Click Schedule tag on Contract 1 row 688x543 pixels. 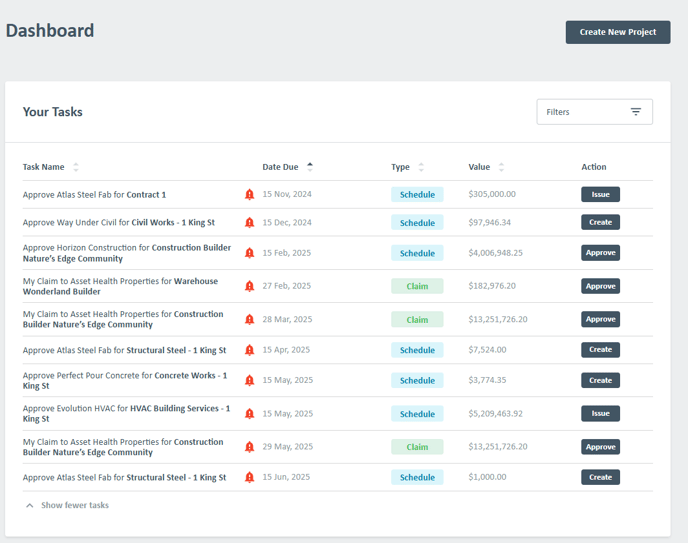pos(417,194)
